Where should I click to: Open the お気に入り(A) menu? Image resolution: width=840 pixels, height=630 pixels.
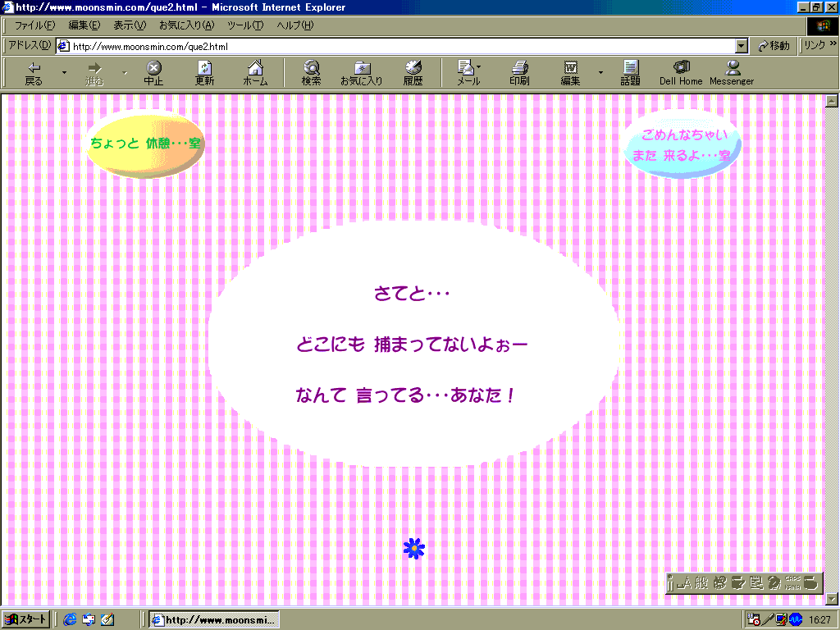pos(186,25)
